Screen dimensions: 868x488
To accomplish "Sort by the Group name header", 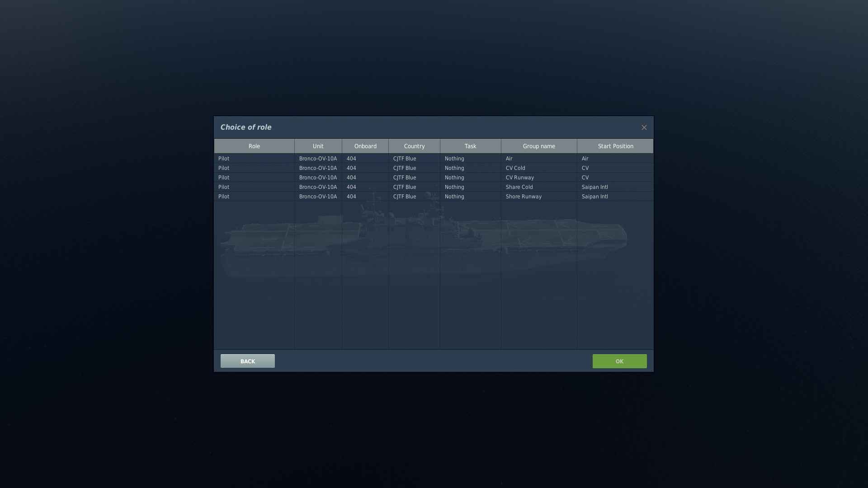I will [x=539, y=146].
